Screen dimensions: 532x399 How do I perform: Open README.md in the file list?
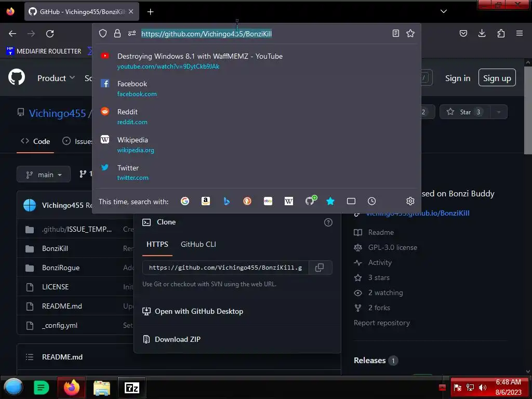[x=62, y=306]
